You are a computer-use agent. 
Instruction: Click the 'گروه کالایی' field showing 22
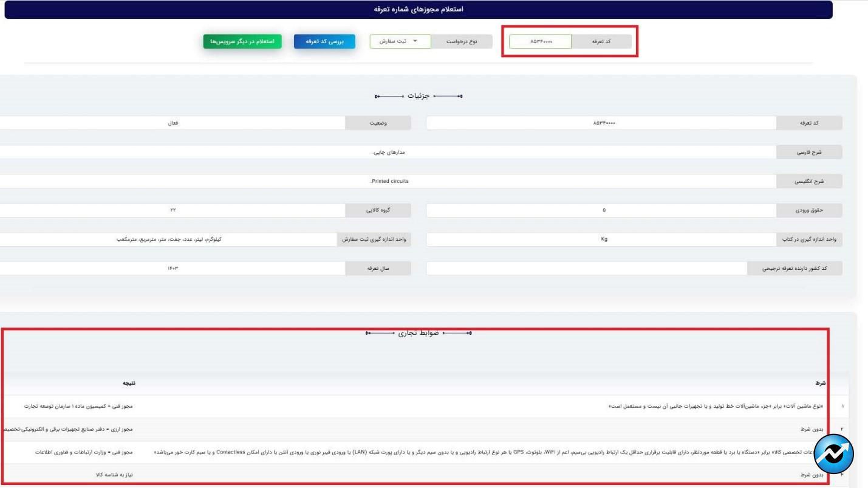(x=173, y=210)
